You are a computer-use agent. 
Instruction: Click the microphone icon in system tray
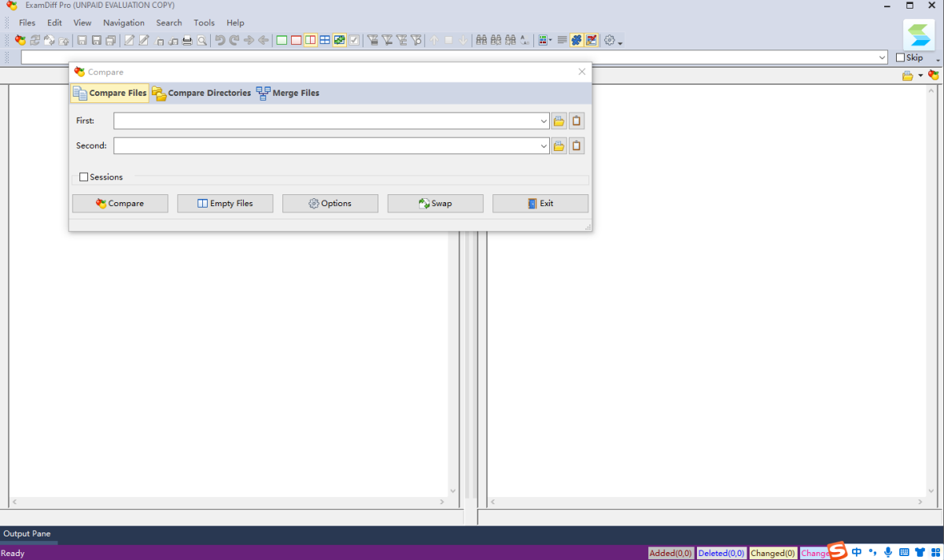[888, 552]
